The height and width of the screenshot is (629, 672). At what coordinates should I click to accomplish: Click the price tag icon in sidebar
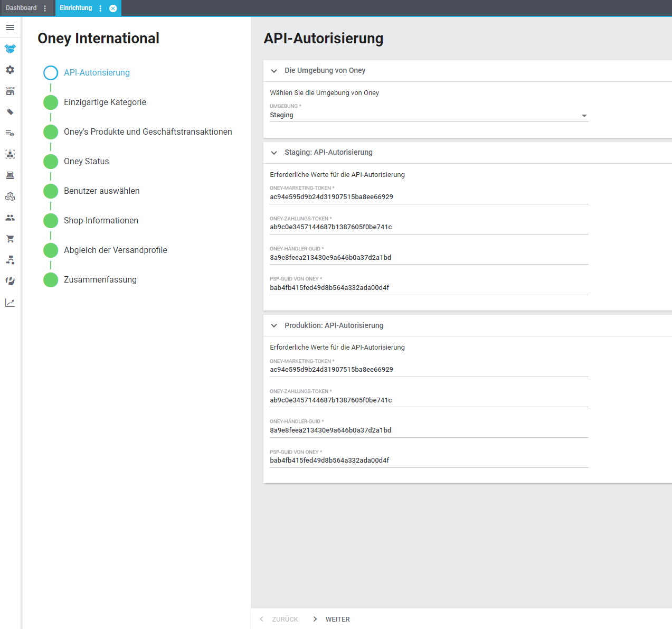10,112
